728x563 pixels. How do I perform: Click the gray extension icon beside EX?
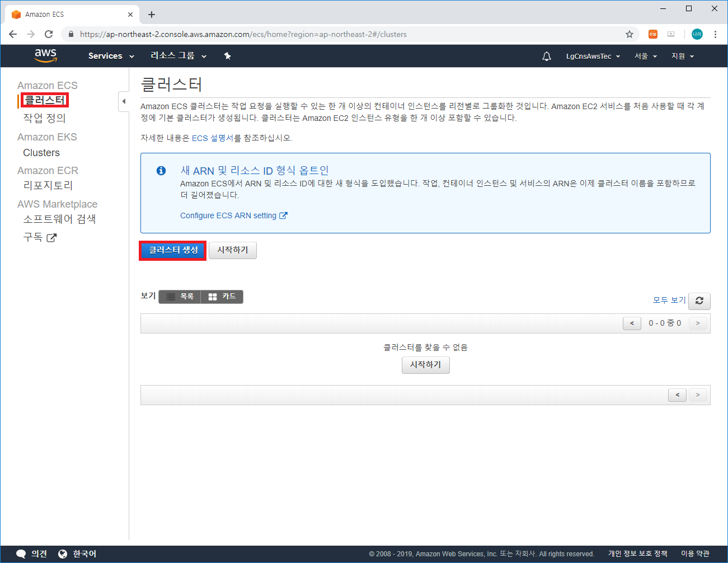coord(671,34)
